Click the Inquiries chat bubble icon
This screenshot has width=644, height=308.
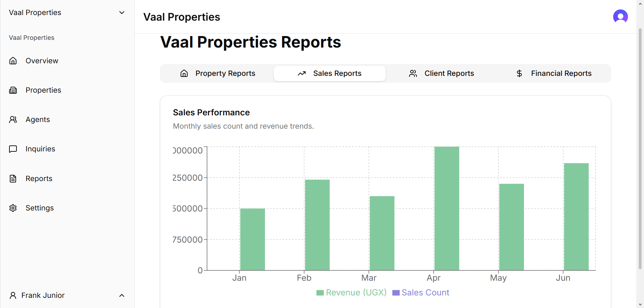[x=13, y=149]
